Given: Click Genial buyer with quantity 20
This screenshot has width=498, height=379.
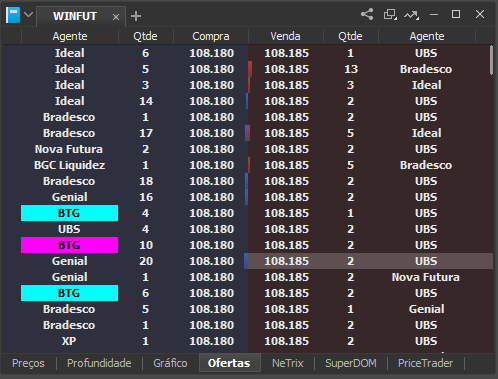Looking at the screenshot, I should click(69, 261).
